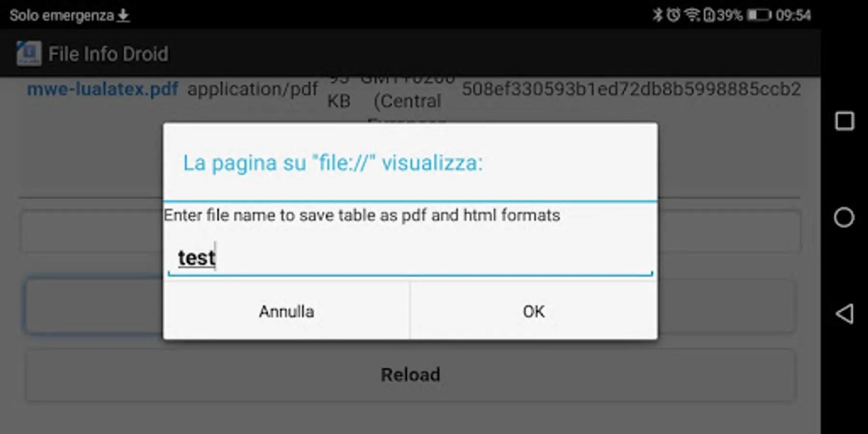This screenshot has width=868, height=434.
Task: Tap the file hash 508ef330593b1ed72db8b5998885ccb2
Action: [x=631, y=89]
